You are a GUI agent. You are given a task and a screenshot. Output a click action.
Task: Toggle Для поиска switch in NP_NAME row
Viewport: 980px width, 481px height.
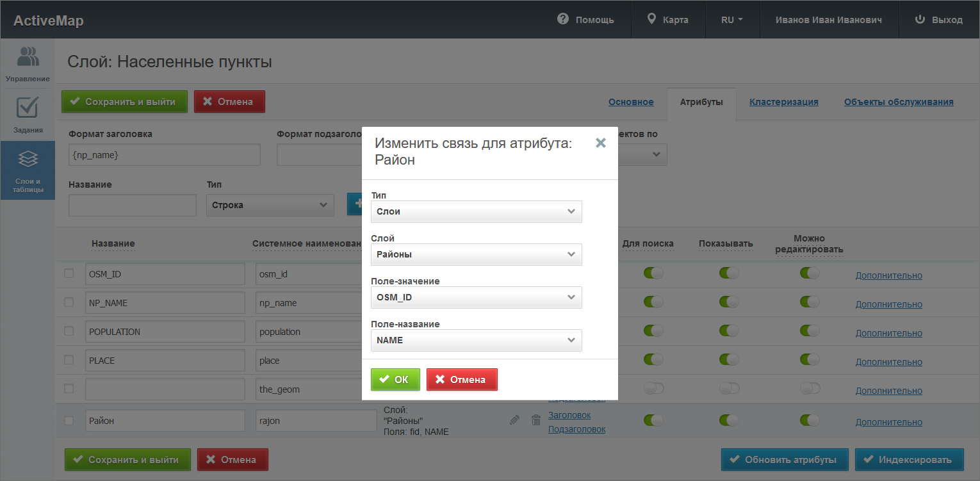653,302
